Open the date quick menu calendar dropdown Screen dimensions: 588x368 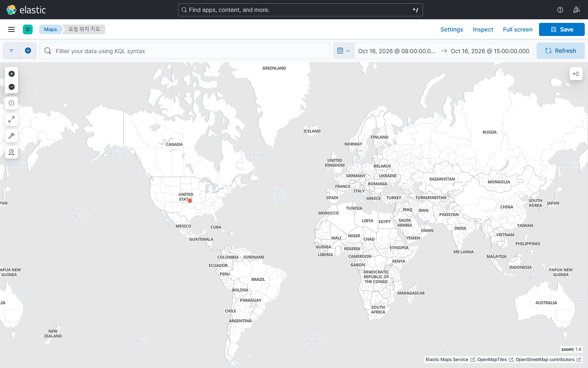pyautogui.click(x=344, y=51)
